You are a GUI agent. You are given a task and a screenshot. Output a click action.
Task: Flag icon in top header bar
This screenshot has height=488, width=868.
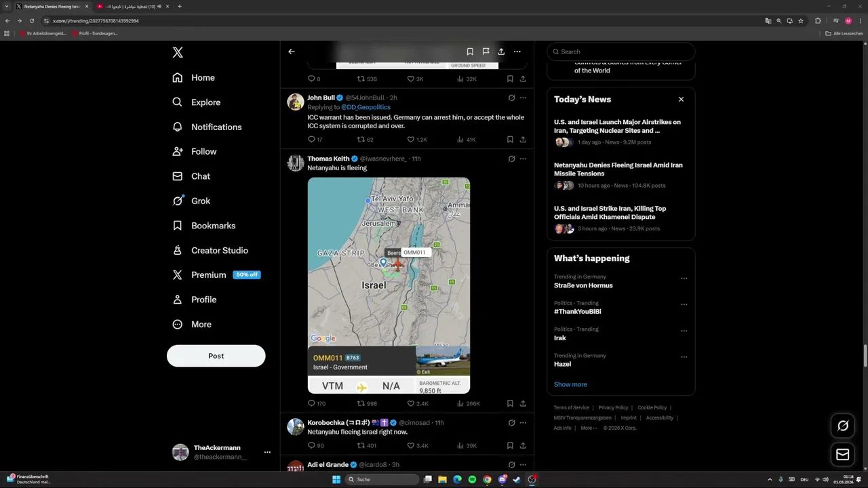[x=486, y=52]
